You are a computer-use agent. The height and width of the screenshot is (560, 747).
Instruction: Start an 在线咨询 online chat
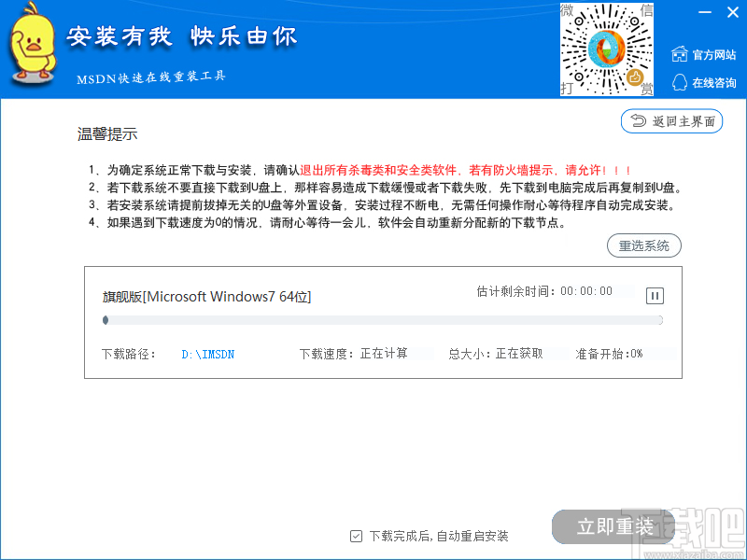tap(713, 83)
